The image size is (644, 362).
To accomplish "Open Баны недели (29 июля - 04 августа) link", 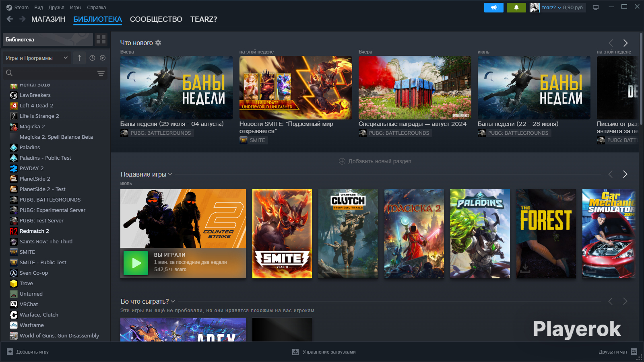I will [x=172, y=124].
